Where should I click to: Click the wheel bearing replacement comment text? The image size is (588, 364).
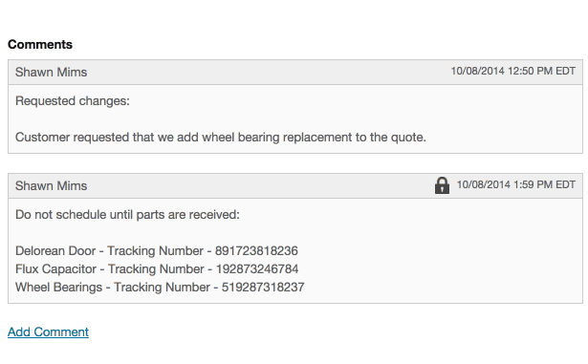[221, 138]
